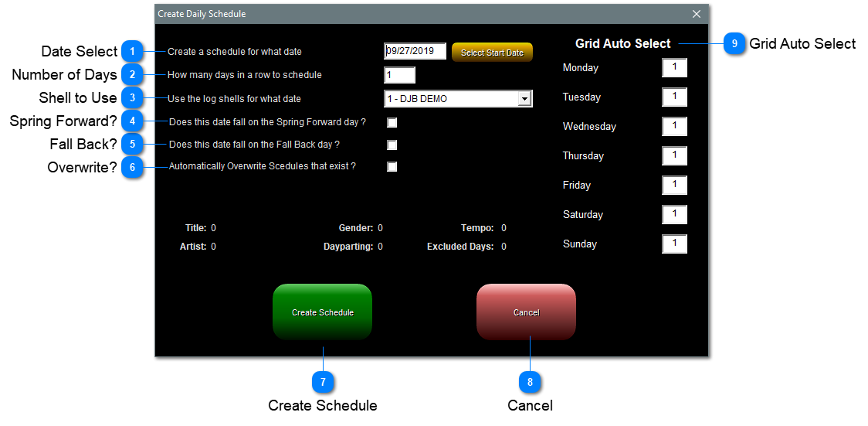Click the green Create Schedule button
The height and width of the screenshot is (426, 868).
point(323,312)
